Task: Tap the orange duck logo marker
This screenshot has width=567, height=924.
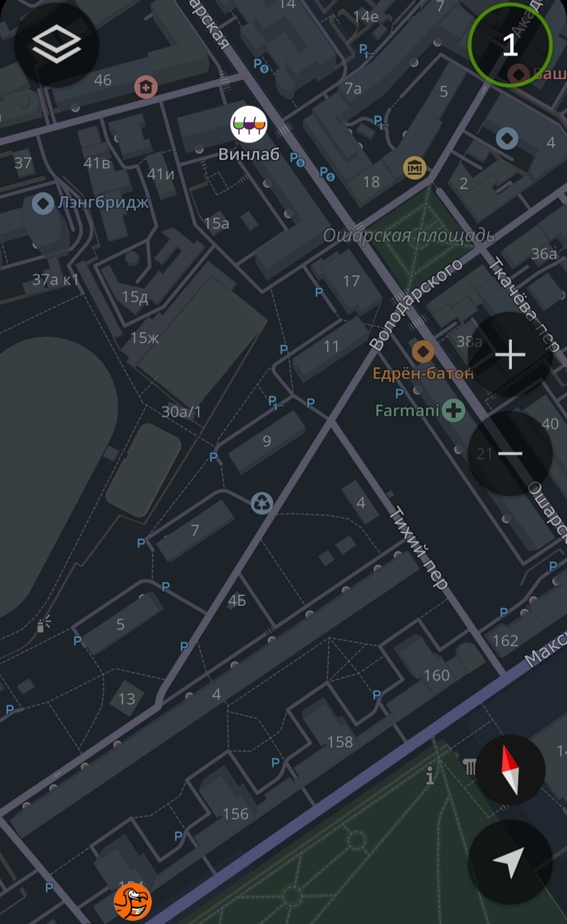Action: pos(133,901)
